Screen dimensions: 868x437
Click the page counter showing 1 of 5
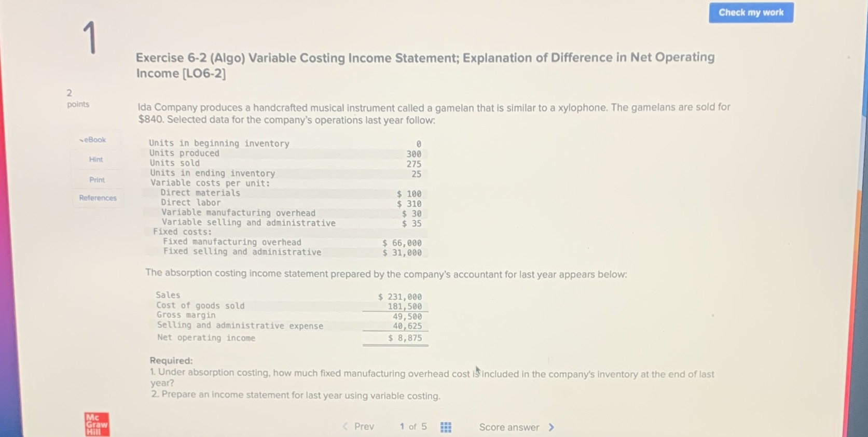[412, 426]
